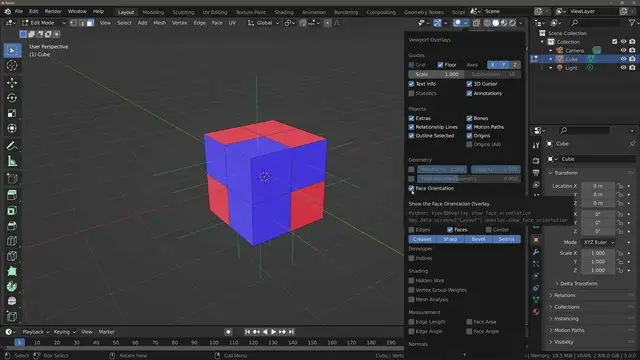The height and width of the screenshot is (360, 640).
Task: Select the Bevel tool
Action: tap(12, 226)
